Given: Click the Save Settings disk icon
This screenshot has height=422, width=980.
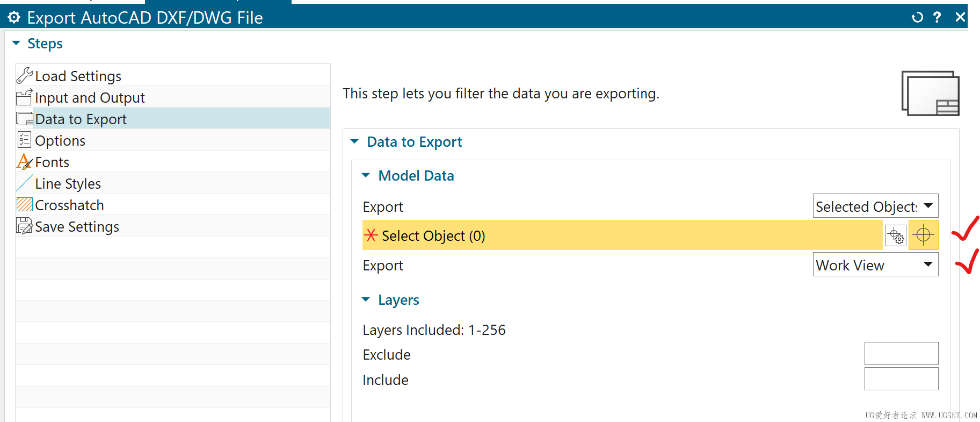Looking at the screenshot, I should [25, 226].
